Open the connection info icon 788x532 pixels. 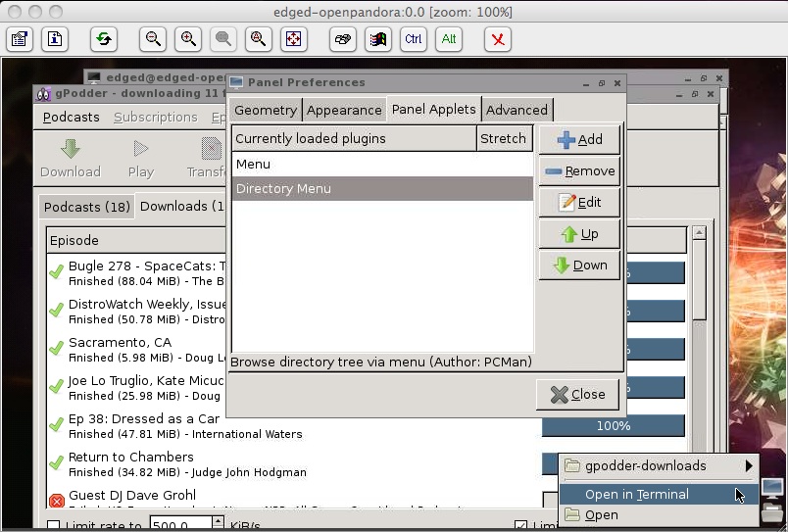click(x=55, y=39)
